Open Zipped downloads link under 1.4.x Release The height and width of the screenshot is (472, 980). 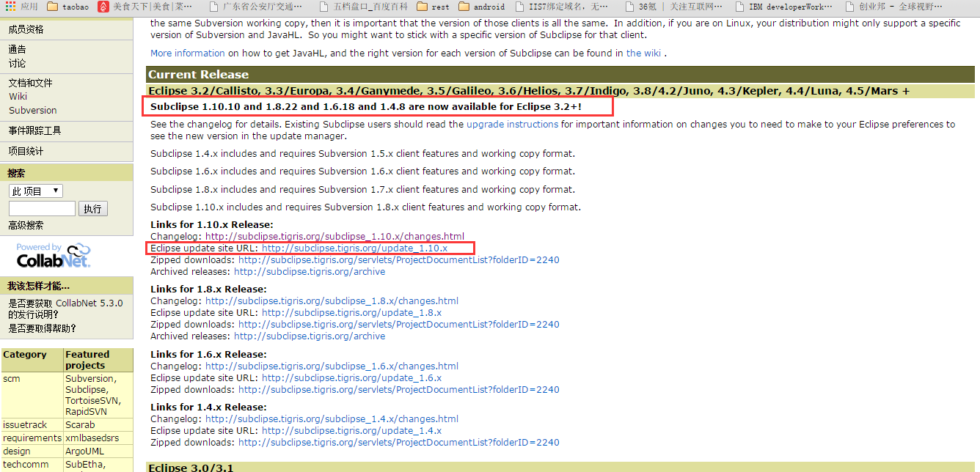(x=398, y=442)
